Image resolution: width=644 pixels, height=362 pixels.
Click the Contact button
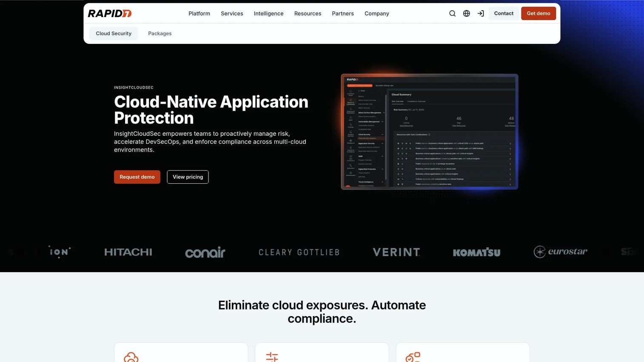click(504, 13)
